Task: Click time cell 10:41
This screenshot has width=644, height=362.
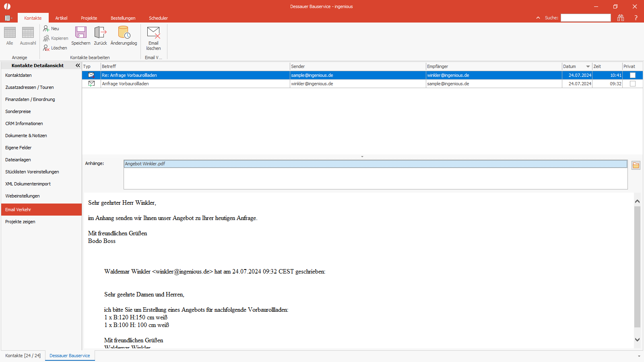Action: click(607, 75)
